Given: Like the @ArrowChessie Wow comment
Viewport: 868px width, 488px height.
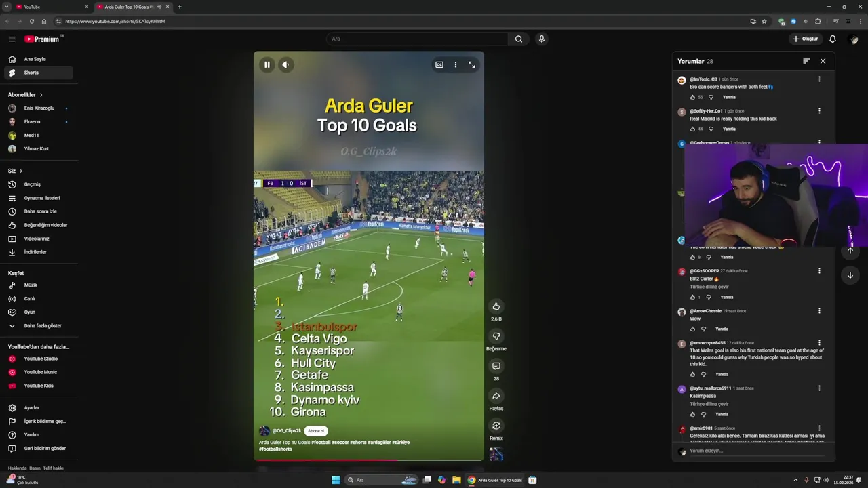Looking at the screenshot, I should click(x=692, y=329).
